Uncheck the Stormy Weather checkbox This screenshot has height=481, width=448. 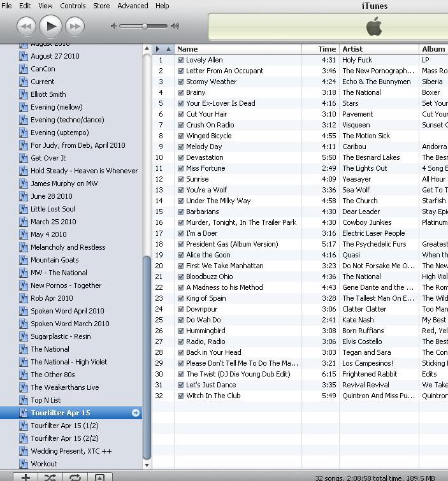click(180, 82)
